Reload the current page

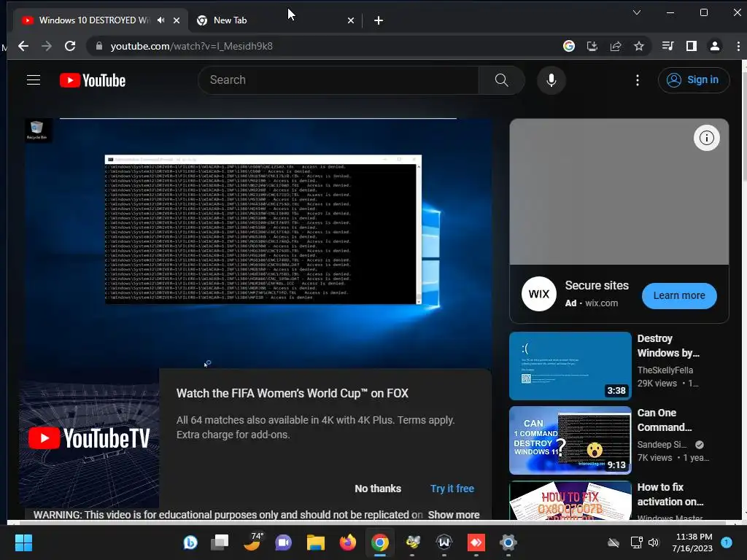70,46
